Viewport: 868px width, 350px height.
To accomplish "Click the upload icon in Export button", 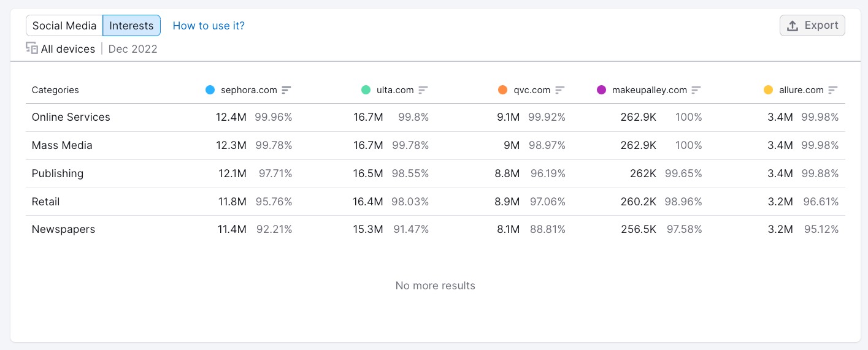I will 793,26.
